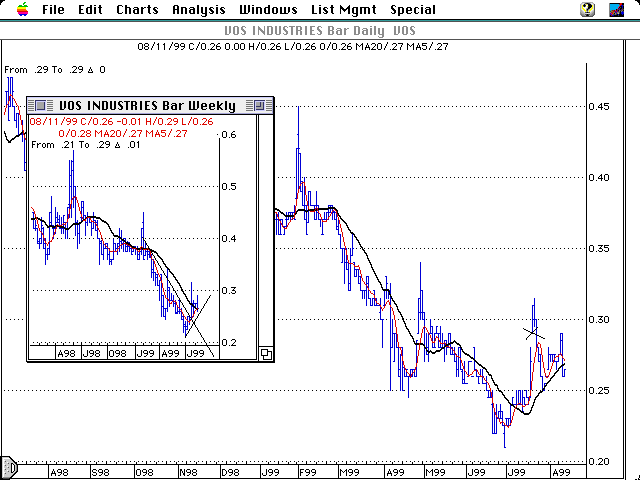Click the F99 date label on daily axis
This screenshot has width=640, height=480.
coord(308,473)
